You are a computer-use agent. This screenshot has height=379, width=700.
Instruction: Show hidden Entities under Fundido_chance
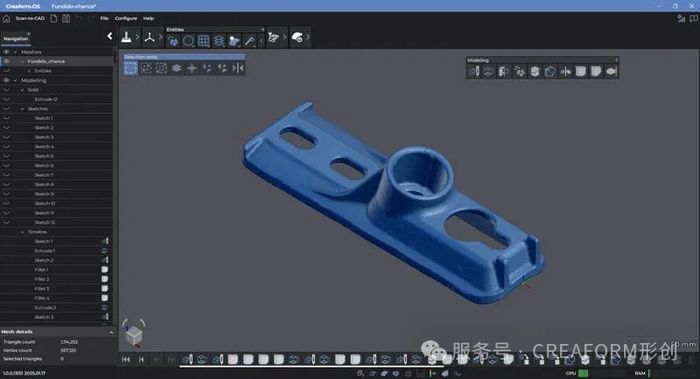[6, 71]
